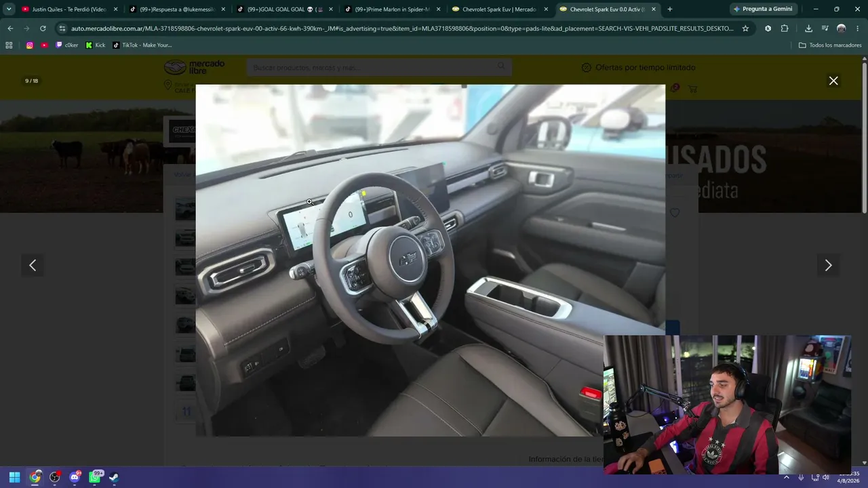Open the YouTube bookmark
The image size is (868, 488).
(x=45, y=45)
